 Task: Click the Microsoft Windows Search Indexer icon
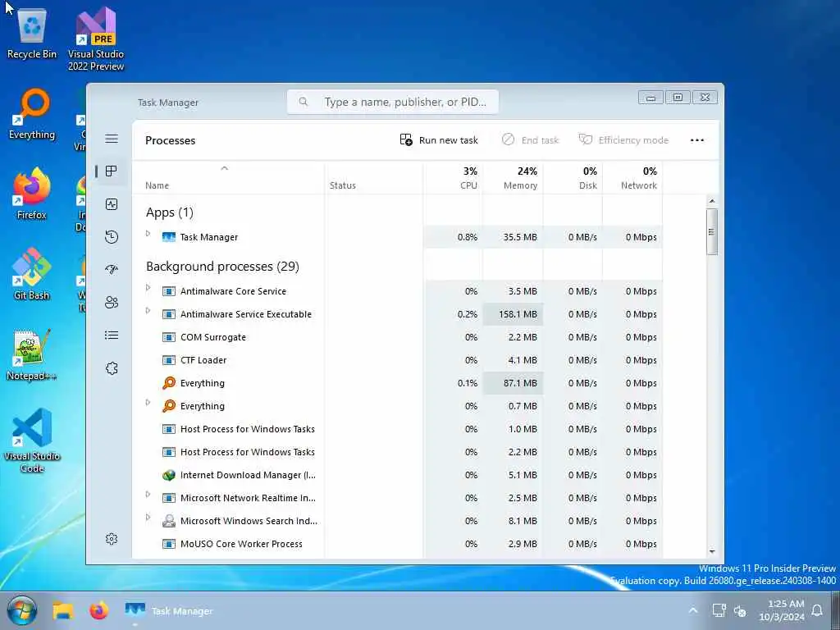169,521
